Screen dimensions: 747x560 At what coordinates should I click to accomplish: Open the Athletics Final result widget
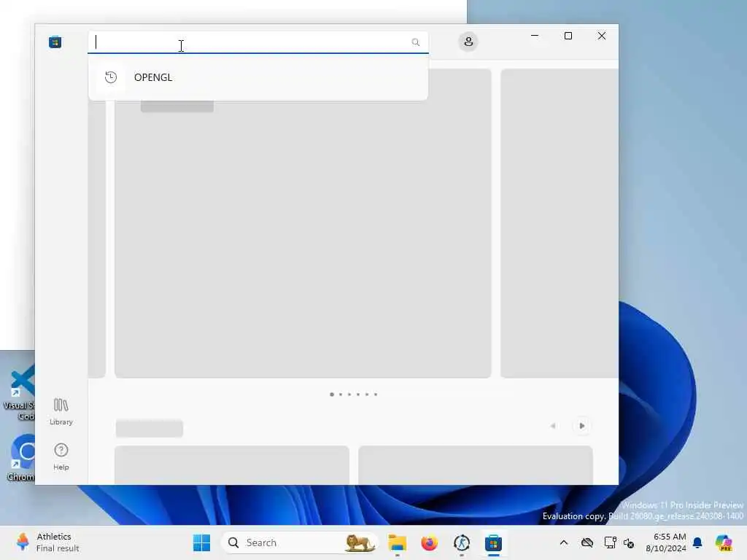(47, 542)
